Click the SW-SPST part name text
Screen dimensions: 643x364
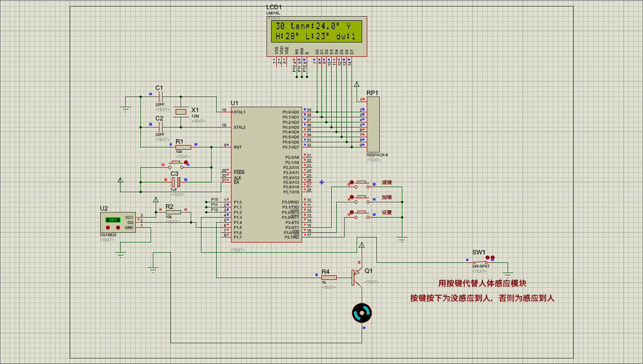pyautogui.click(x=480, y=267)
